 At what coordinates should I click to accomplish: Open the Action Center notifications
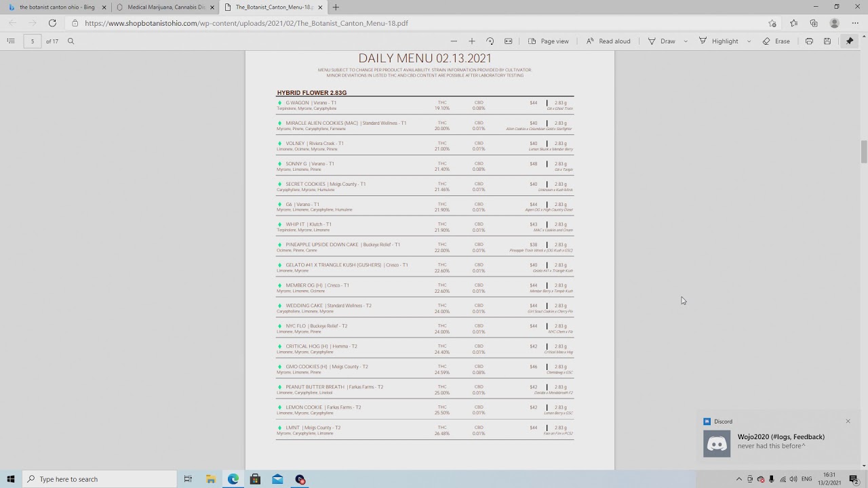coord(854,479)
